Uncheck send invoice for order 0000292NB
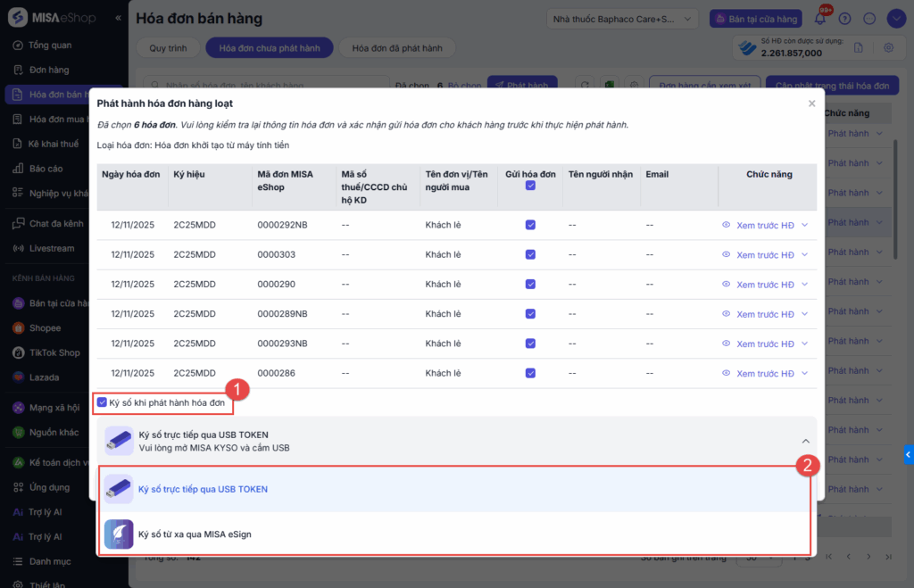The width and height of the screenshot is (914, 588). pos(531,226)
